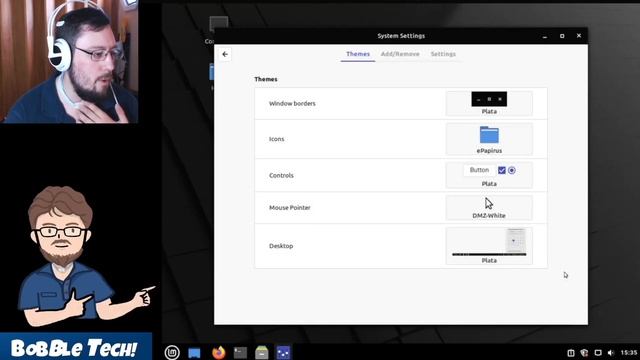Click the Window borders label

click(x=292, y=104)
